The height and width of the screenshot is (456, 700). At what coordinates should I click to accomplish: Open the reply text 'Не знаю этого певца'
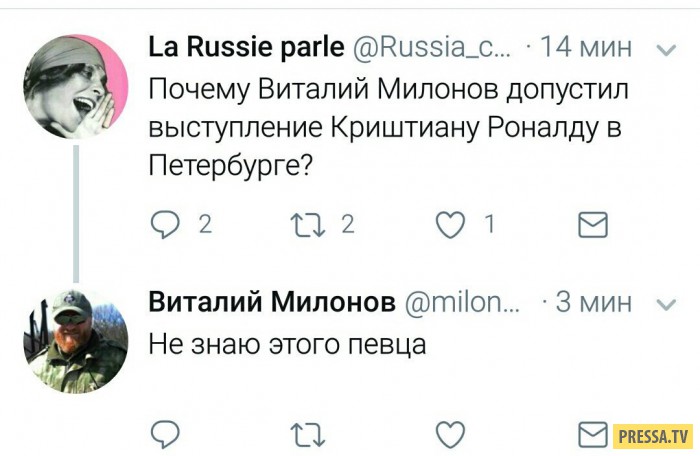pos(287,345)
